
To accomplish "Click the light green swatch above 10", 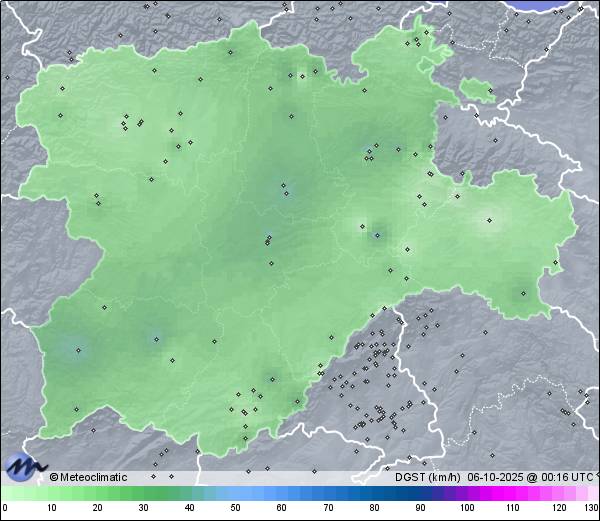I will pos(51,494).
